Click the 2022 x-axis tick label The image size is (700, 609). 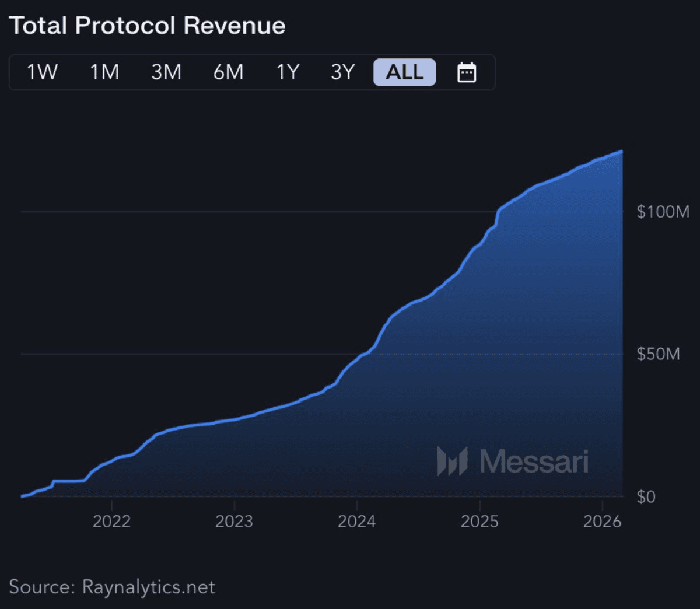point(111,521)
